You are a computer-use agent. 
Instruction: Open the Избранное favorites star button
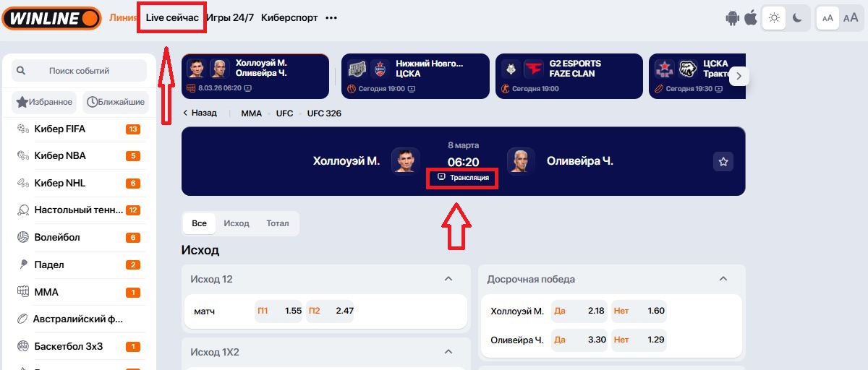[45, 102]
